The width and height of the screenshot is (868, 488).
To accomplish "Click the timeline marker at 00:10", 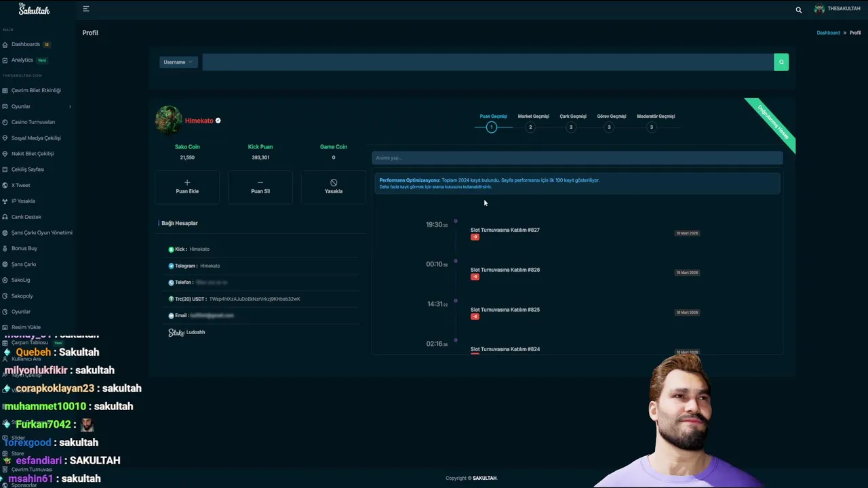I will (x=456, y=261).
